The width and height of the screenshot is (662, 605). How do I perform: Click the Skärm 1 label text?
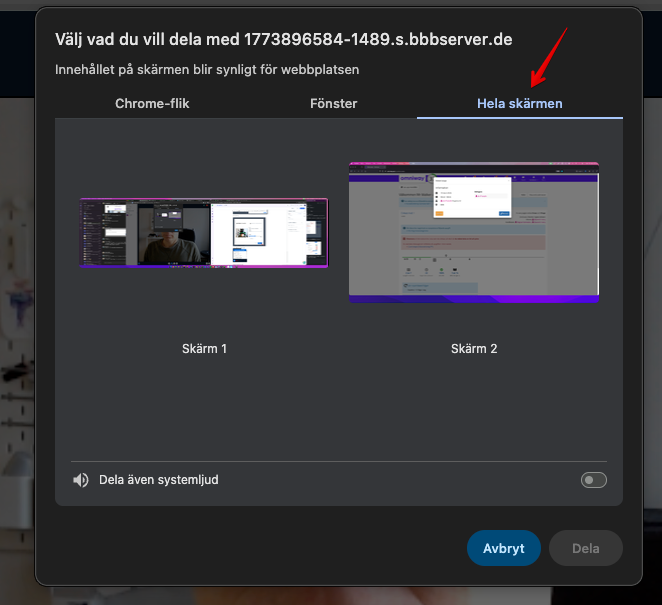(x=204, y=349)
